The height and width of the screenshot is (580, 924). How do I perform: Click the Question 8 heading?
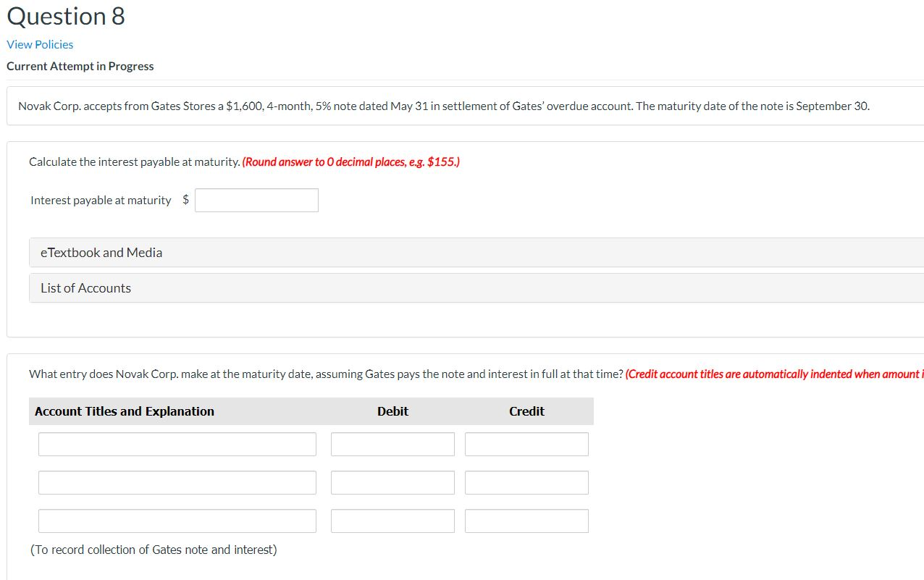(x=65, y=16)
